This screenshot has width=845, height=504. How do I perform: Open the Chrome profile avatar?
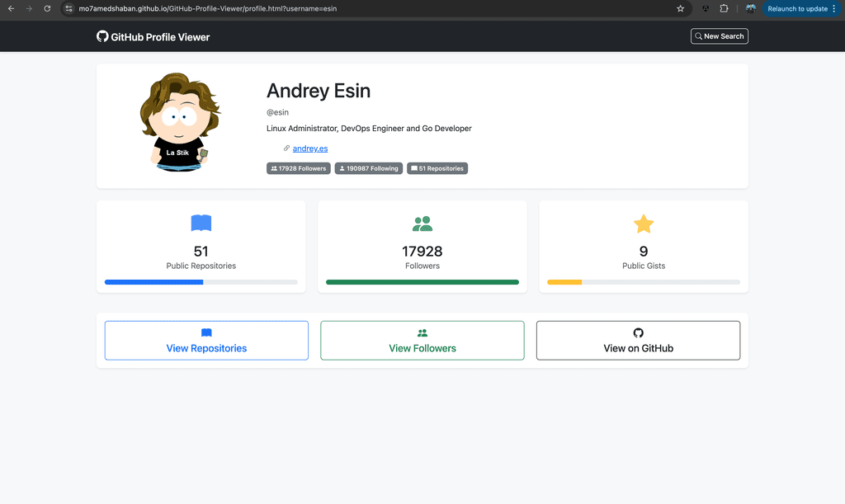(x=751, y=8)
